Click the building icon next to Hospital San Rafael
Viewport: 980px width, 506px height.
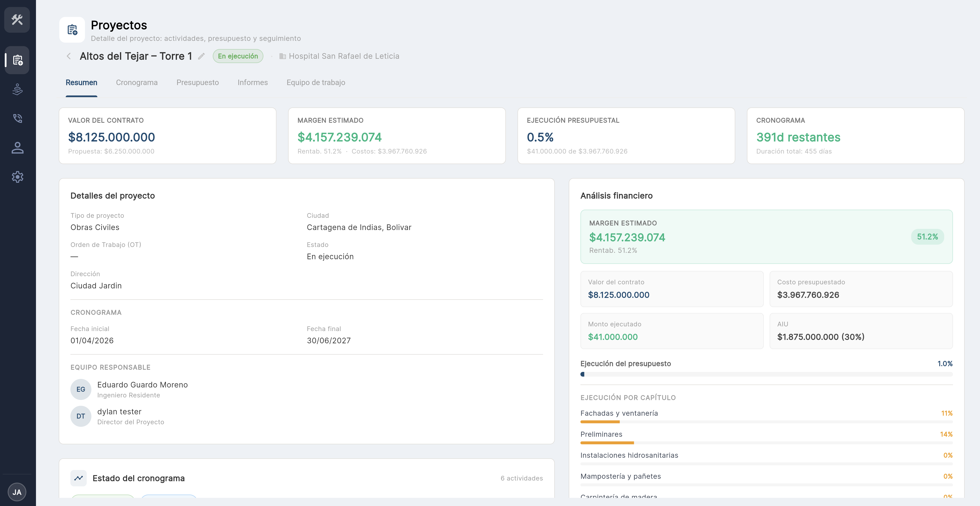pyautogui.click(x=283, y=56)
